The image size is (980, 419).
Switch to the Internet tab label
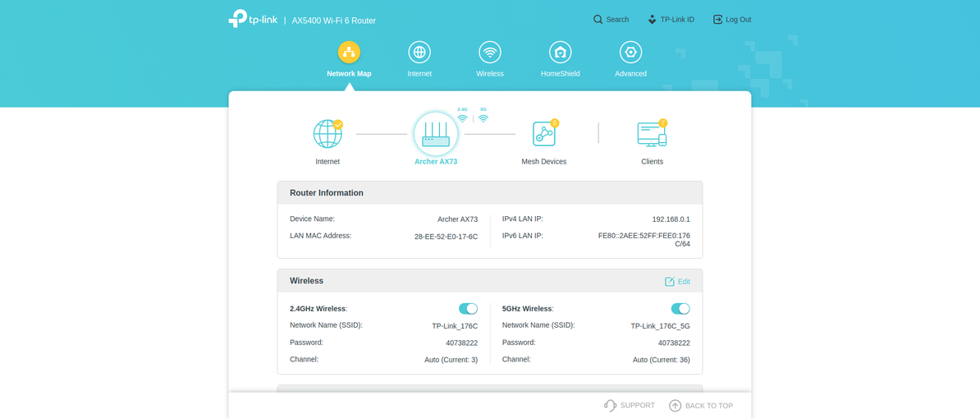point(419,74)
